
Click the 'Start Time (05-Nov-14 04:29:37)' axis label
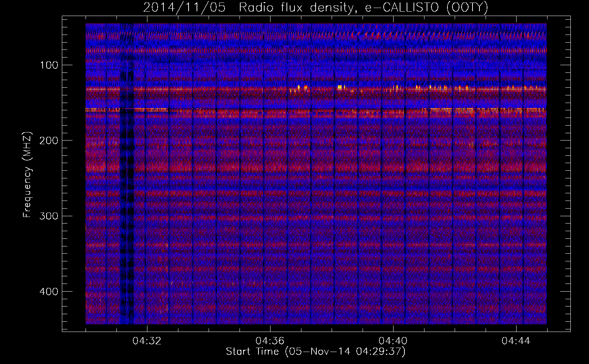(x=316, y=352)
